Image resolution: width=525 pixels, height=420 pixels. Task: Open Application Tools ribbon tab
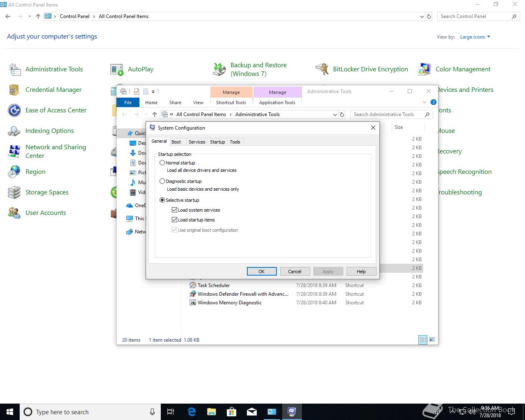point(277,103)
